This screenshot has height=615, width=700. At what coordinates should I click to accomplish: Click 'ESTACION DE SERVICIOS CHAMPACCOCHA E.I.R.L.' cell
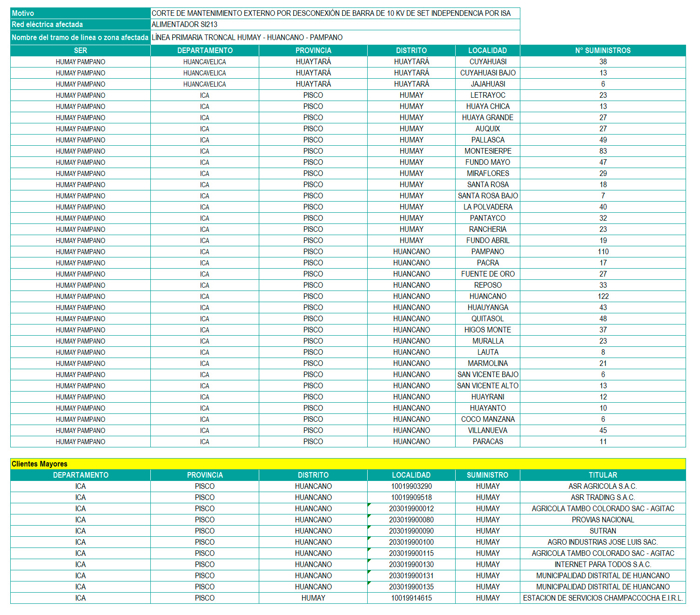tap(603, 598)
